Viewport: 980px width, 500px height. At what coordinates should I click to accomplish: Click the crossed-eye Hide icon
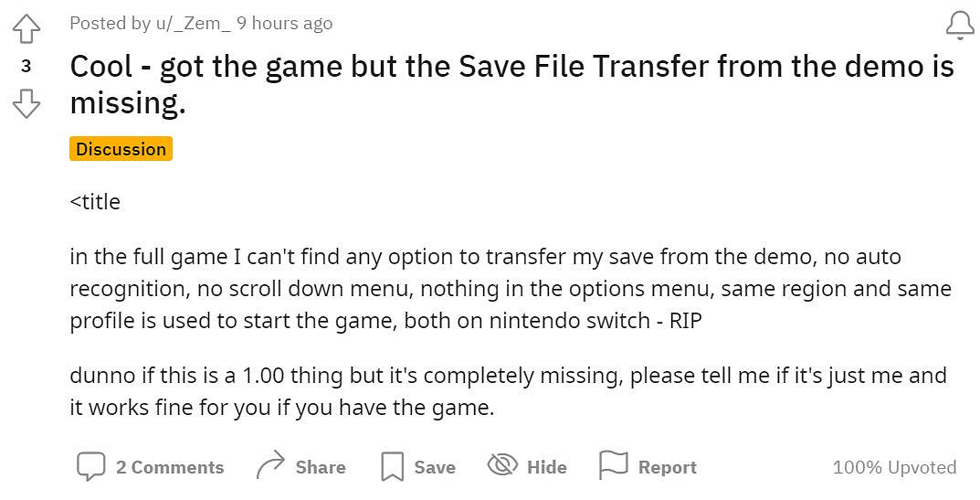(x=502, y=466)
